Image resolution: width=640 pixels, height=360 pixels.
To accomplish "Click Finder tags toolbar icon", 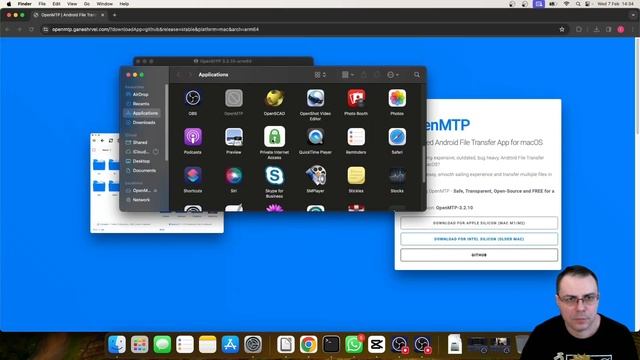I will click(x=377, y=75).
